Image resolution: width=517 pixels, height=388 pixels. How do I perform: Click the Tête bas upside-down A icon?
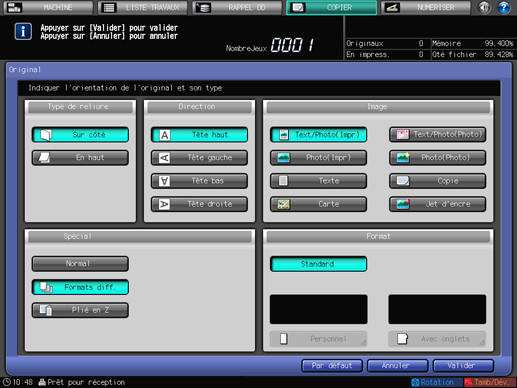coord(164,181)
